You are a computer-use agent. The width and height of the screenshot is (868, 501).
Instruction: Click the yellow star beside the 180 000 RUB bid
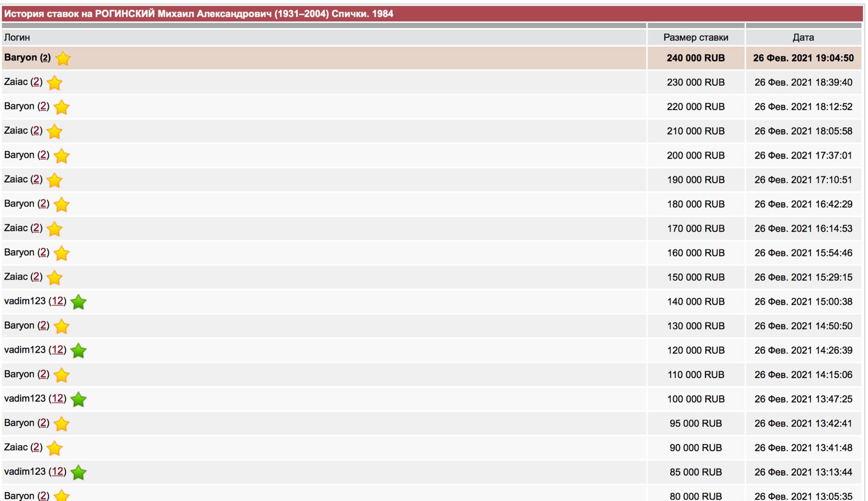61,205
